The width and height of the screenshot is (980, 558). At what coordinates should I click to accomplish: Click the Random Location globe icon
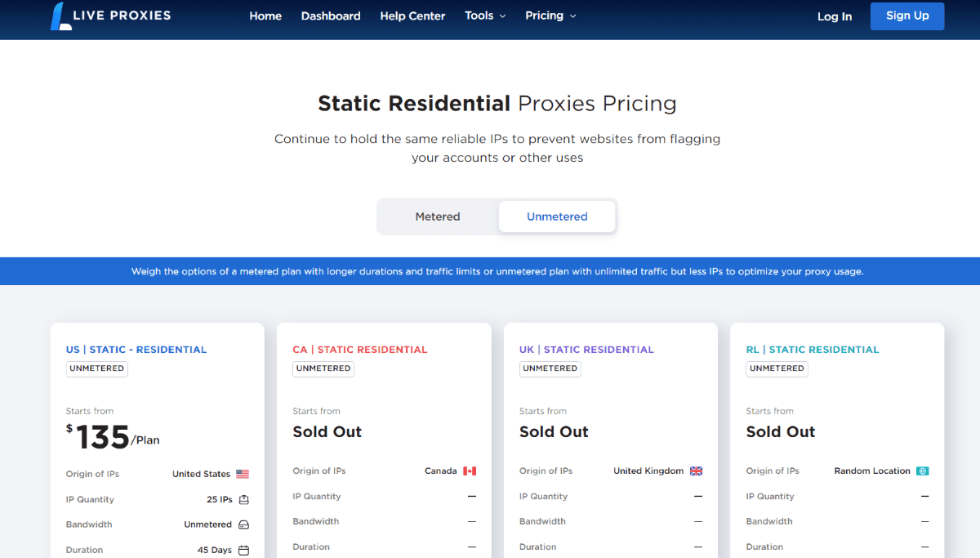[923, 471]
